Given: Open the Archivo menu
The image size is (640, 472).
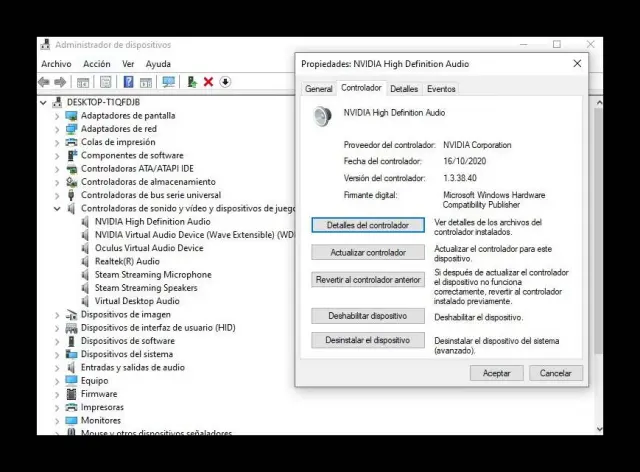Looking at the screenshot, I should 56,64.
